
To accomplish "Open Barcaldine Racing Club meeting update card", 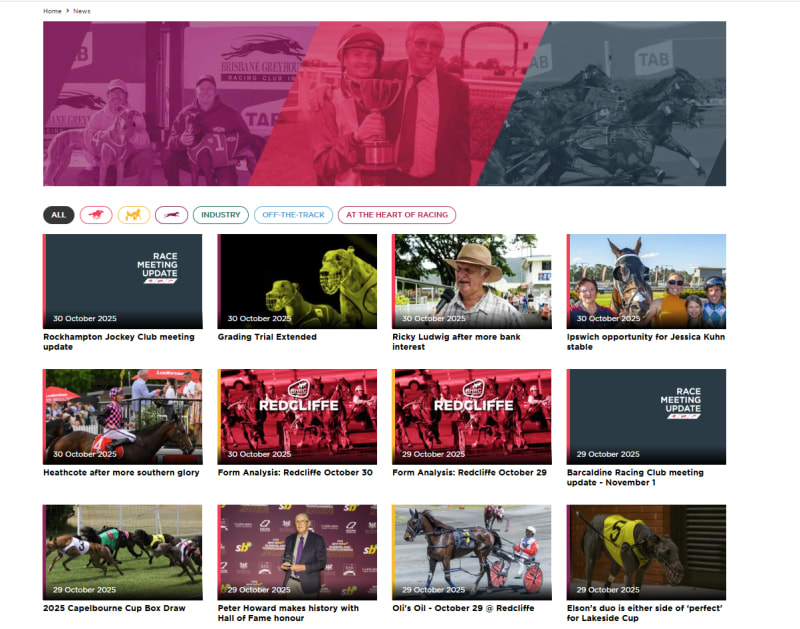I will [x=646, y=416].
